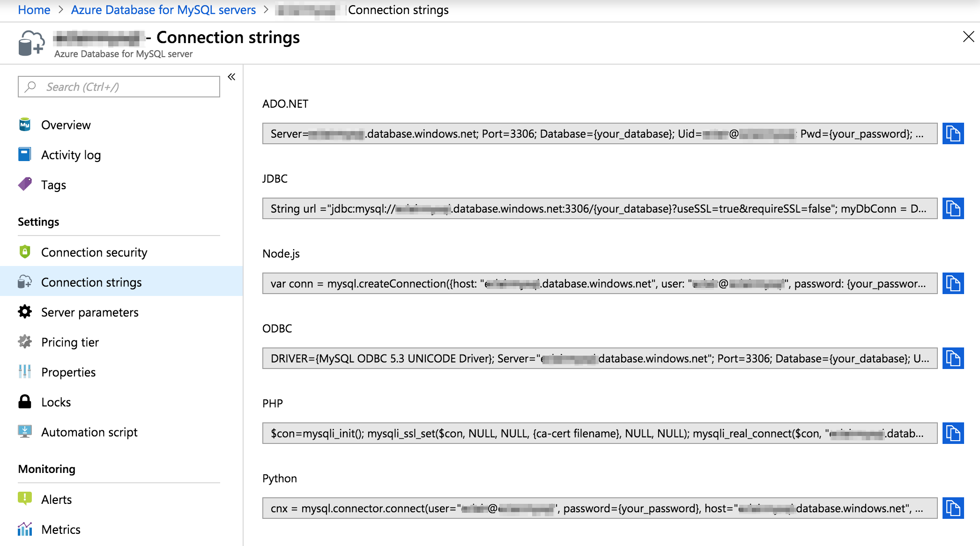Select the Connection security shield icon

[25, 252]
